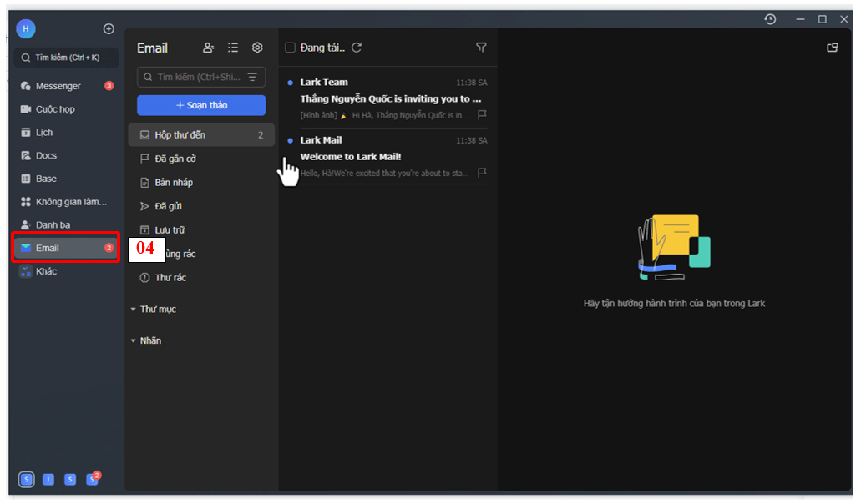The height and width of the screenshot is (504, 861).
Task: Open Hộp thư đến inbox folder
Action: 201,135
